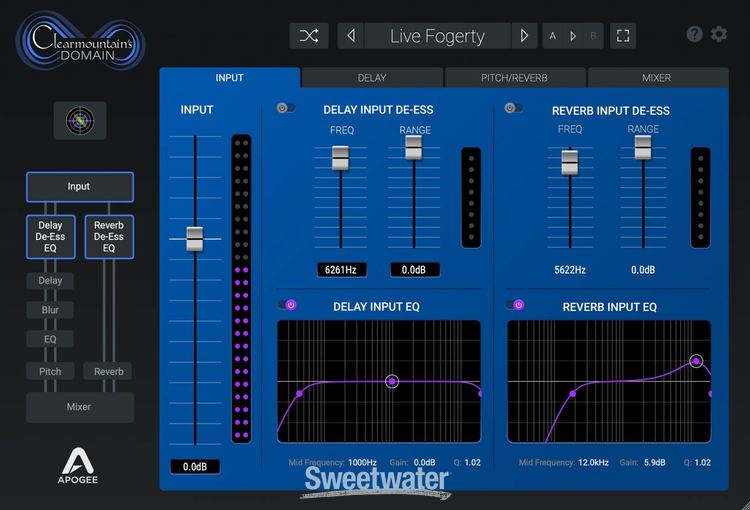Viewport: 750px width, 510px height.
Task: Switch to the Delay tab
Action: 372,77
